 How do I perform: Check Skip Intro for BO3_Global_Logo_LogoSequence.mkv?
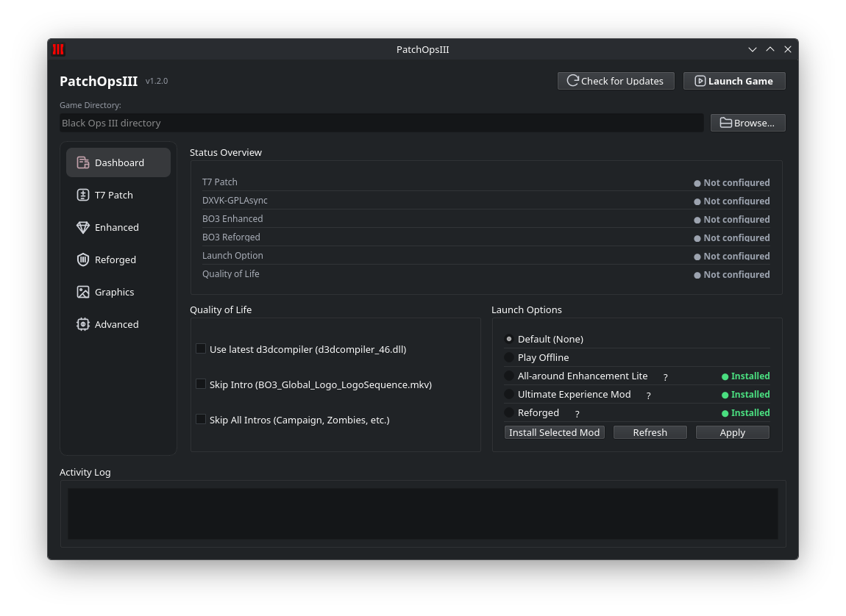(x=201, y=384)
